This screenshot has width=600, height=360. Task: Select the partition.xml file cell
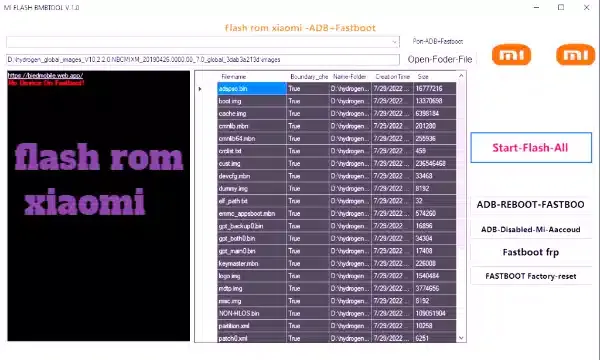(252, 326)
